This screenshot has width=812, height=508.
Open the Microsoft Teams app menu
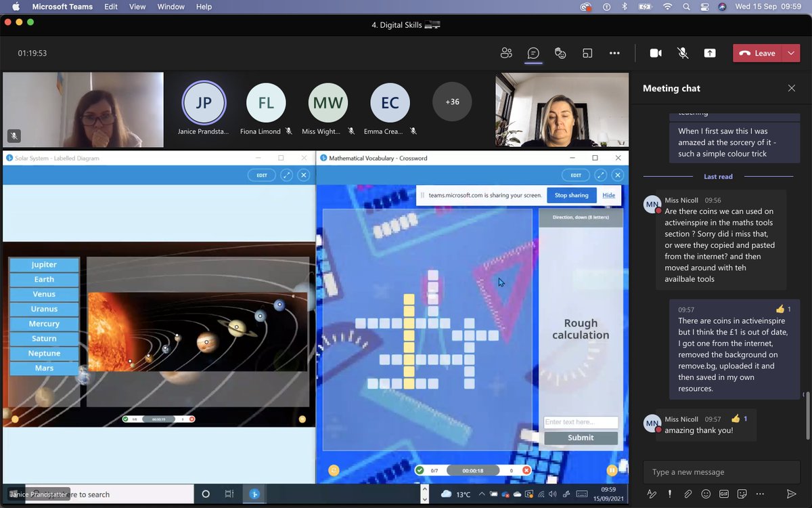coord(62,7)
